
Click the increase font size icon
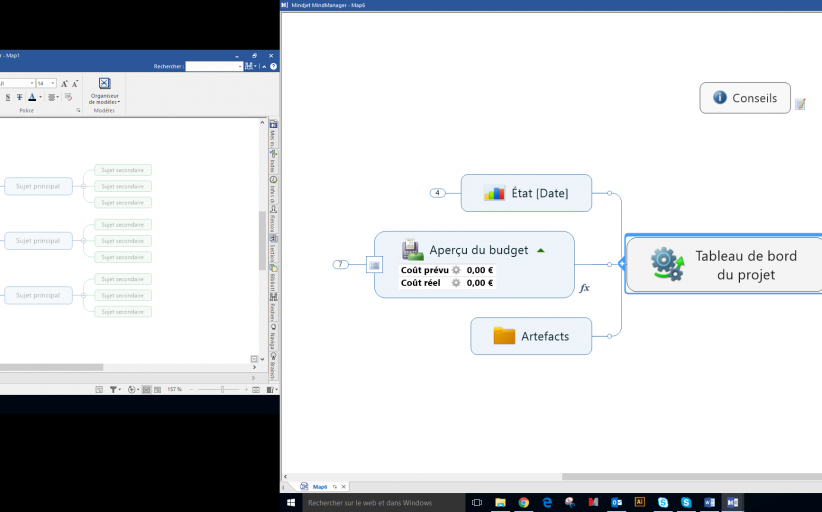click(x=64, y=83)
